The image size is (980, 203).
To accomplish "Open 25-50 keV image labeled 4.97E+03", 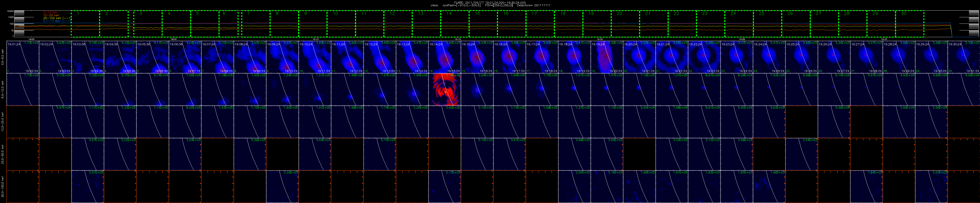I will tap(87, 154).
